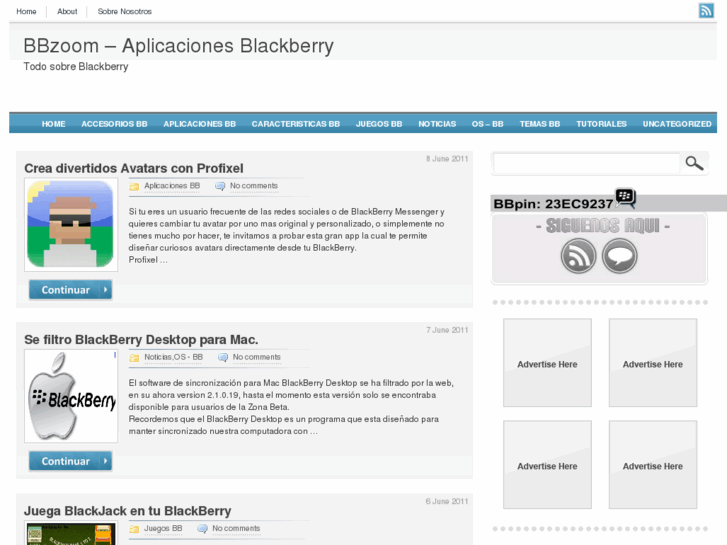This screenshot has width=727, height=545.
Task: Focus the sidebar search input field
Action: click(x=587, y=163)
